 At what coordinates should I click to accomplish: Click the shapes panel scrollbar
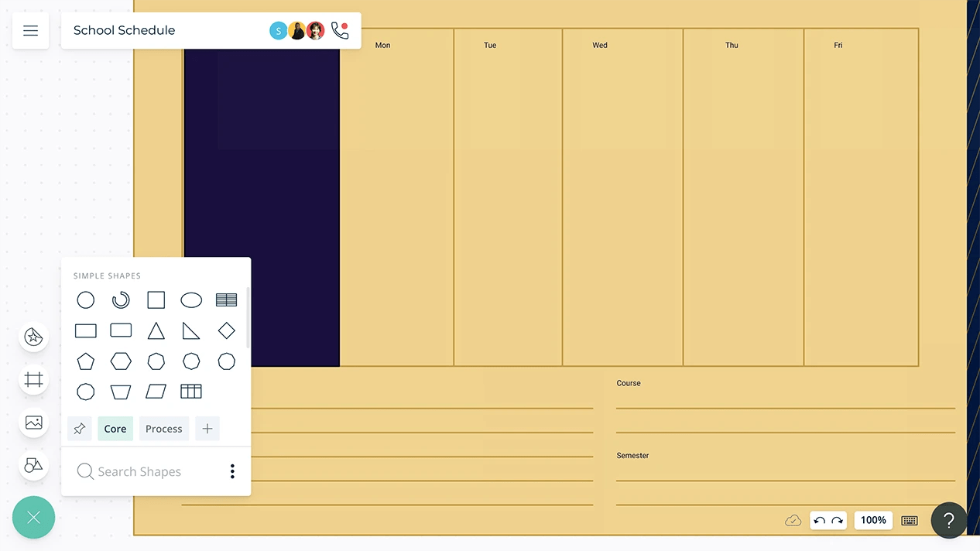click(x=248, y=317)
